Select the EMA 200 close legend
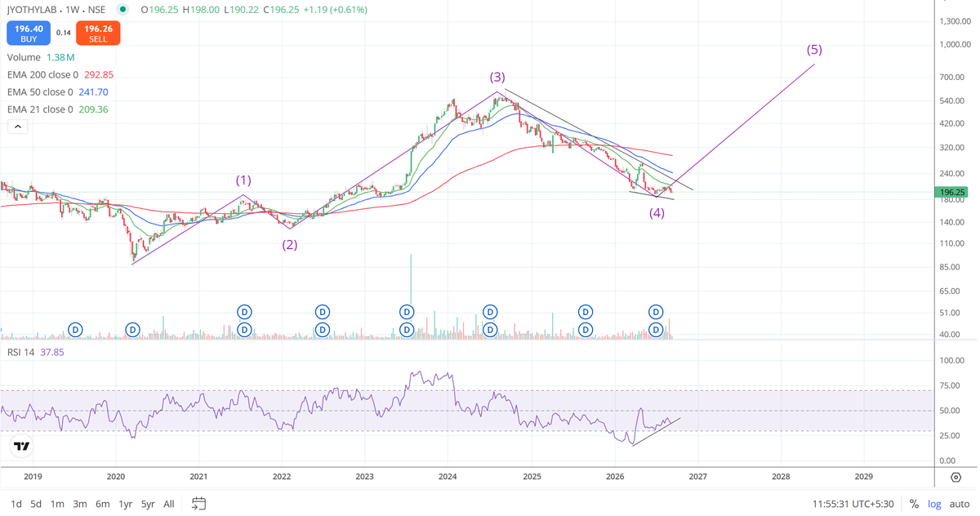This screenshot has width=980, height=516. point(60,75)
